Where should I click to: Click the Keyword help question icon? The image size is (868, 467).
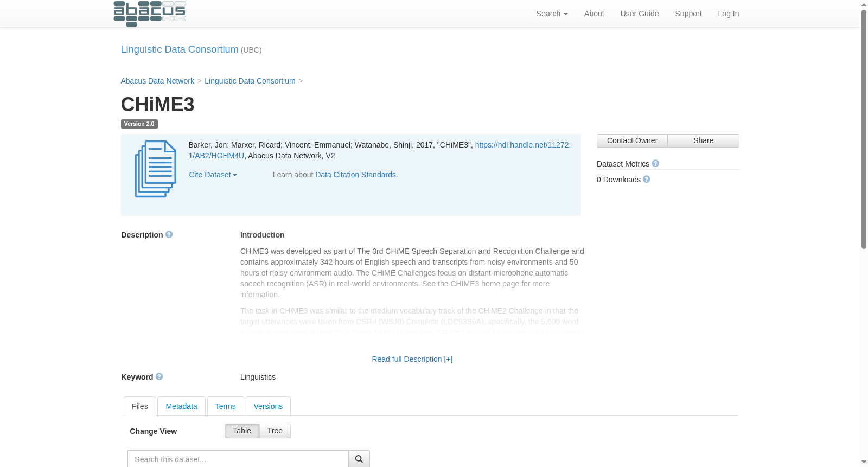[x=159, y=376]
